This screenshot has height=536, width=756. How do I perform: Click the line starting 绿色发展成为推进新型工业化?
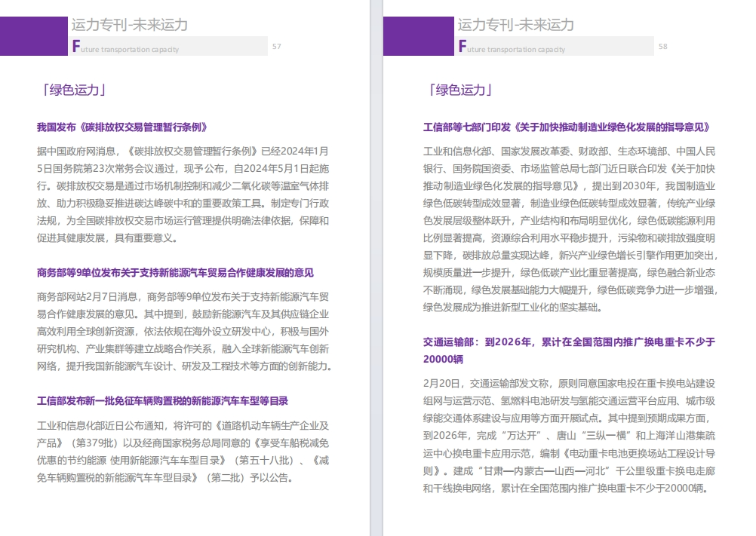(x=513, y=308)
